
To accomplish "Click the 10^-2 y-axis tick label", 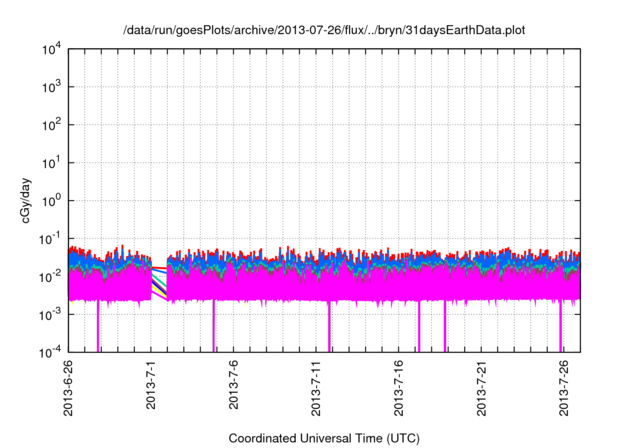I will coord(50,277).
